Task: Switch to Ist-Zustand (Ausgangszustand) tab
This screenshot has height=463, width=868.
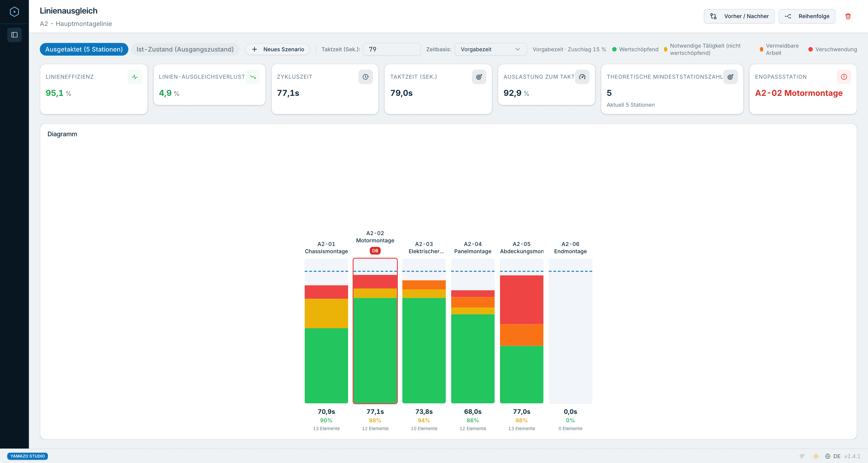Action: [x=185, y=49]
